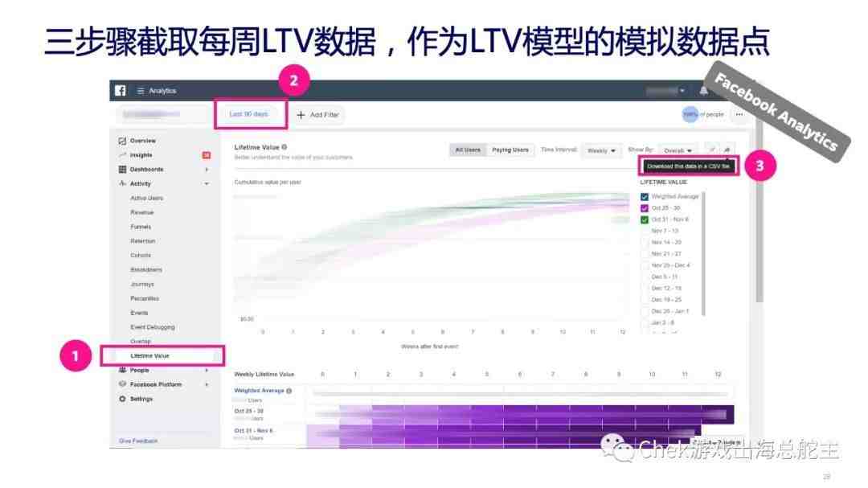Screen dimensions: 868x488
Task: Check the Nov 28 - Dec 4 checkbox
Action: (645, 265)
